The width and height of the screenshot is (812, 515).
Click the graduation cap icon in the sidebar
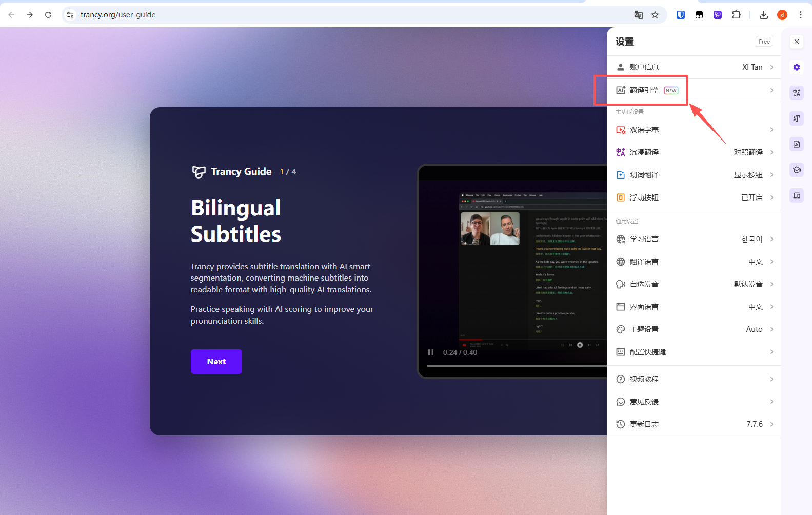pos(797,170)
